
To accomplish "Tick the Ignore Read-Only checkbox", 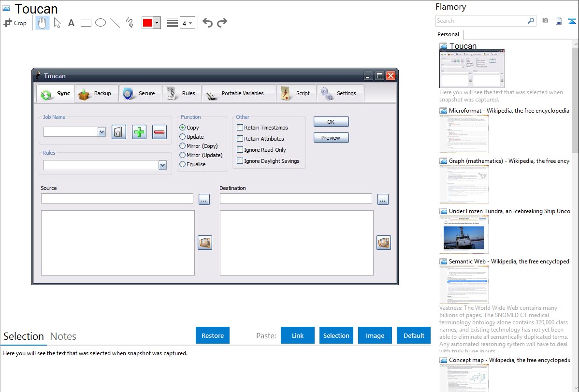I will point(240,150).
